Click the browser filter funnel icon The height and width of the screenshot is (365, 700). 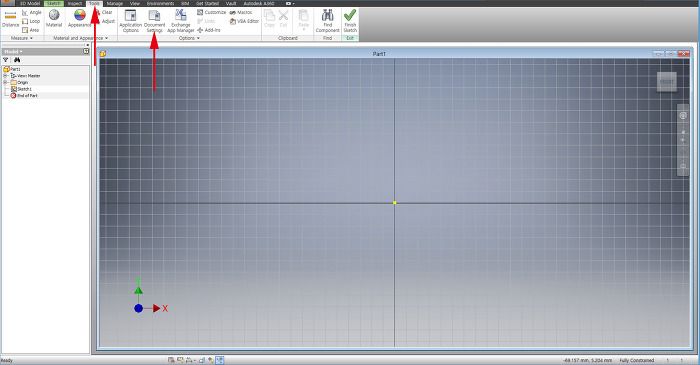click(x=6, y=60)
